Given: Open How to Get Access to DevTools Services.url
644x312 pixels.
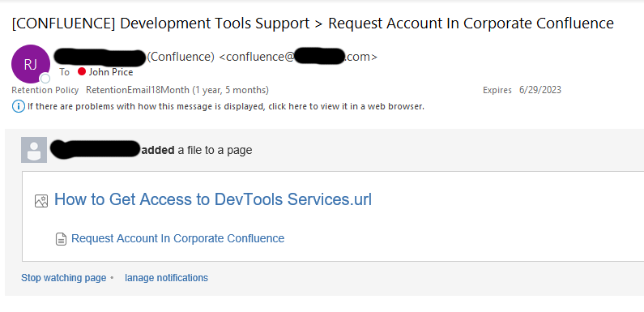Looking at the screenshot, I should click(x=213, y=199).
